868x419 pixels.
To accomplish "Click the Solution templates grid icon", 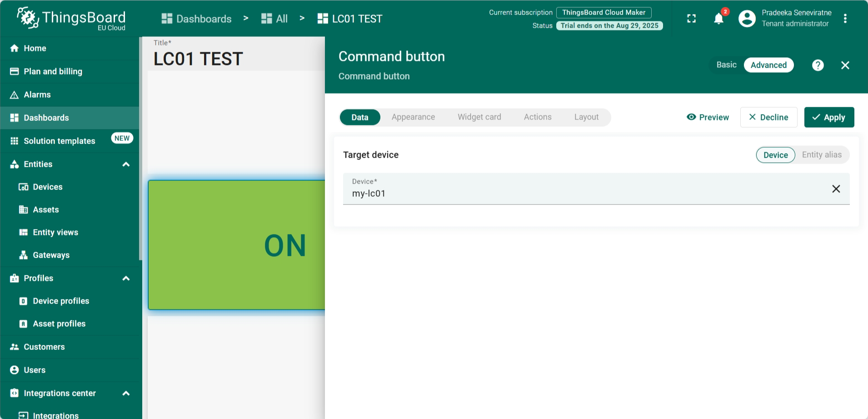I will 15,141.
